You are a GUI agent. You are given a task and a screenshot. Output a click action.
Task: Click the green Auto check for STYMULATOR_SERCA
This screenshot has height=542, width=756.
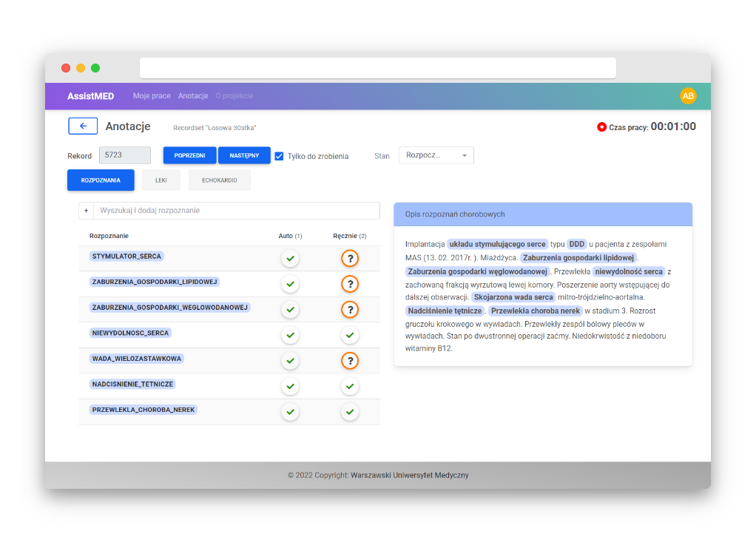tap(290, 258)
